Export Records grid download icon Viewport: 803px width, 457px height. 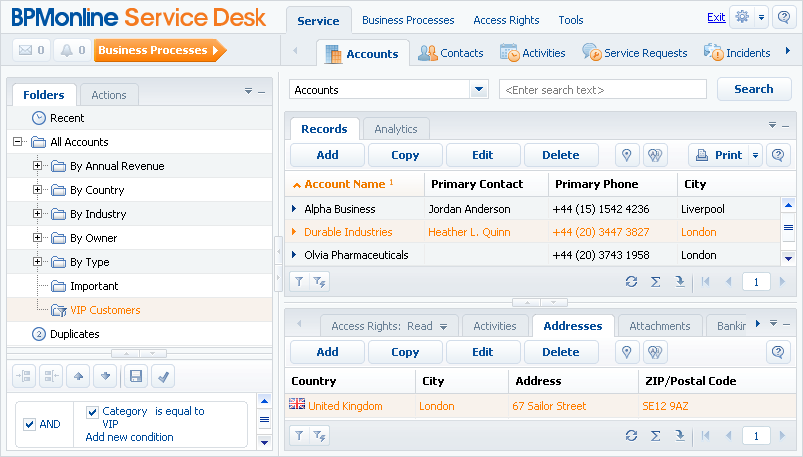pos(680,281)
